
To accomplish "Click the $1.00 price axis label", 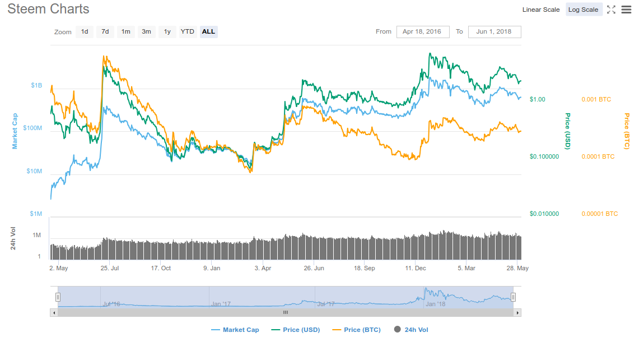I will (537, 99).
